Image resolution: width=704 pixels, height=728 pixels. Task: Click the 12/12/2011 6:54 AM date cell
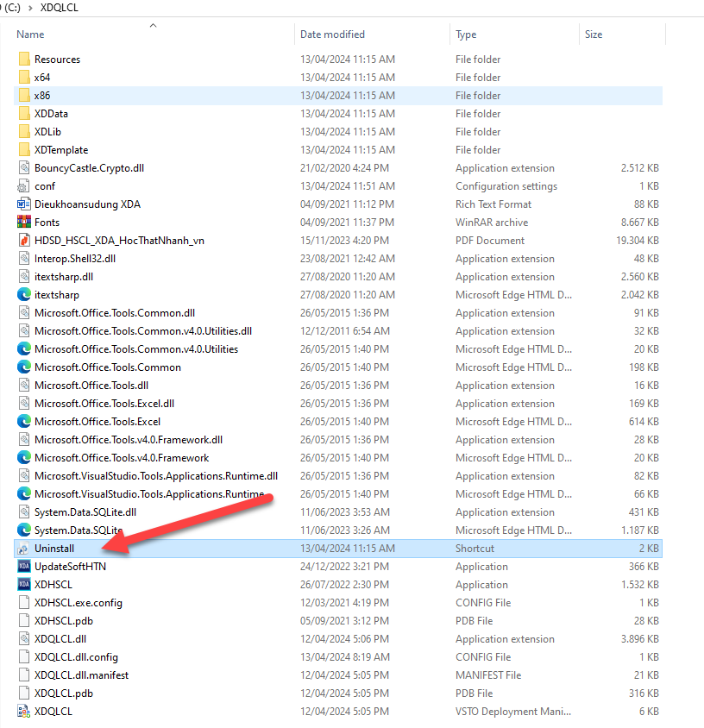pyautogui.click(x=344, y=331)
